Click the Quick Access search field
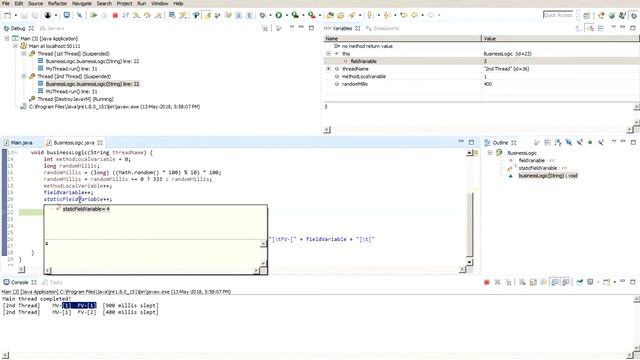Viewport: 640px width, 360px height. 558,15
